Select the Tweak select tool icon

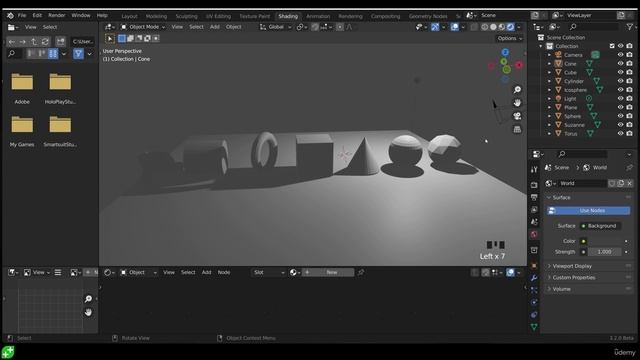[110, 38]
